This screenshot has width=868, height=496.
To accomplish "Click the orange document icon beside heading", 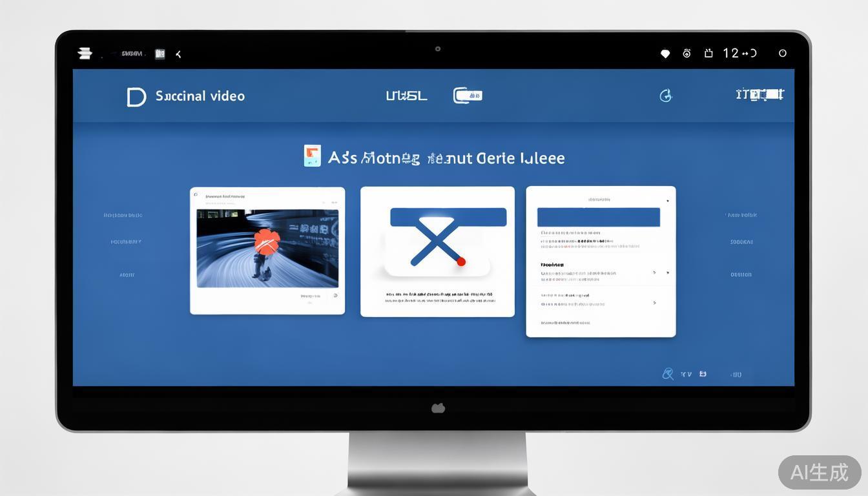I will pyautogui.click(x=313, y=156).
